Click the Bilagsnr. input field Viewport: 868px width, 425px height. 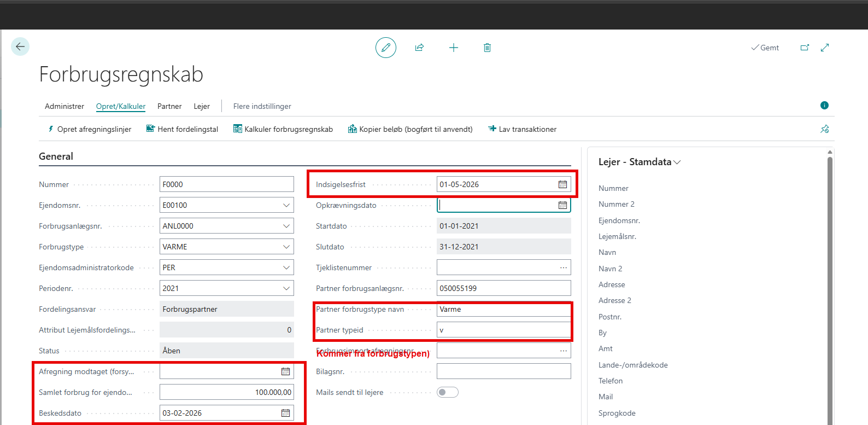pyautogui.click(x=503, y=371)
